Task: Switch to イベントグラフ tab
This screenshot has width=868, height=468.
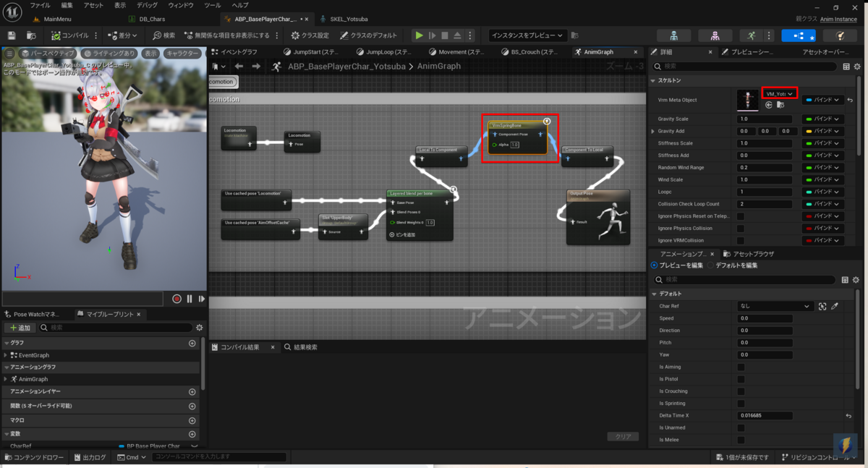Action: 234,52
